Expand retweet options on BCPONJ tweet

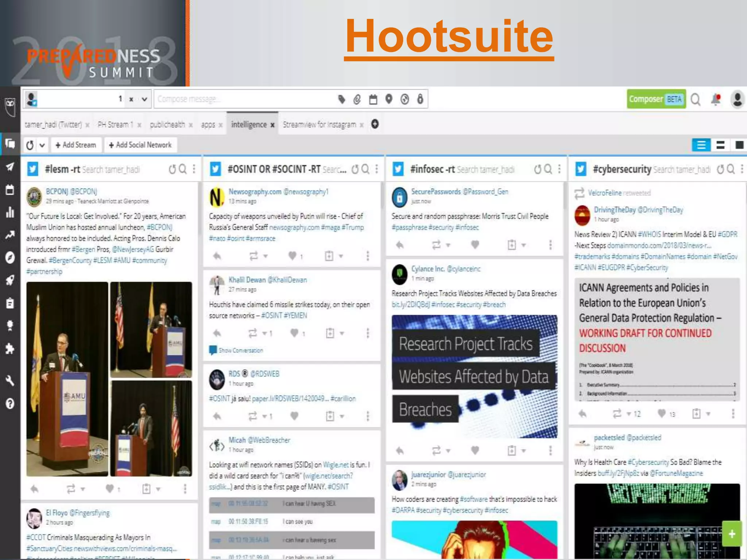click(x=83, y=489)
